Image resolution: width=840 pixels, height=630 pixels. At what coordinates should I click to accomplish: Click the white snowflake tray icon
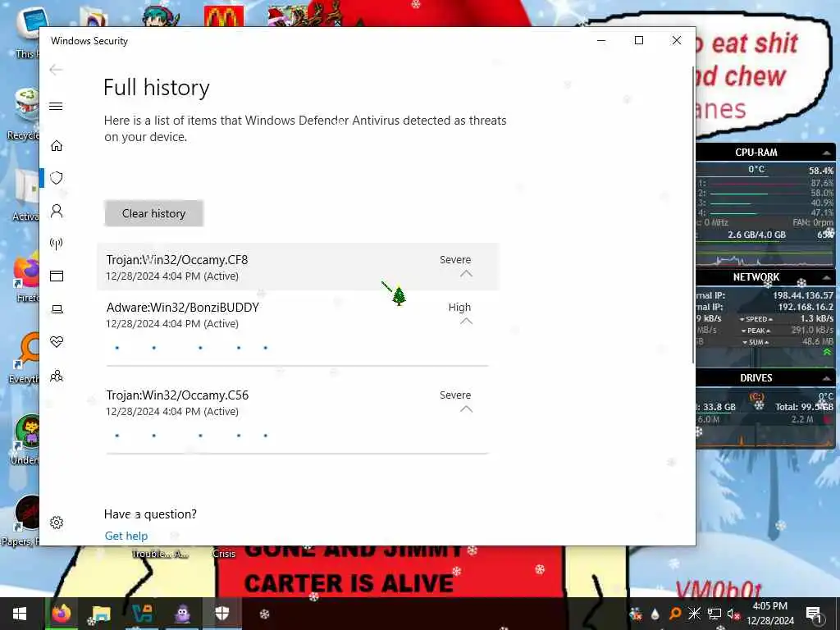694,614
